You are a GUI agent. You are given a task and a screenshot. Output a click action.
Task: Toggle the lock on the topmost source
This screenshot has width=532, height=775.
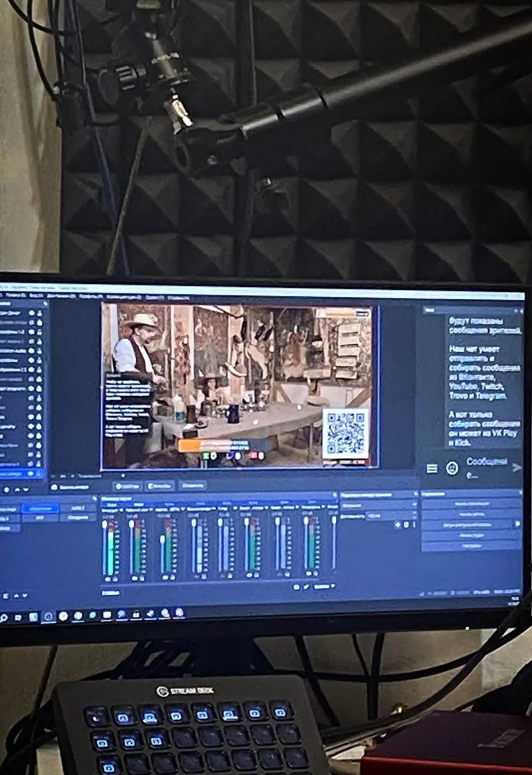pyautogui.click(x=39, y=314)
